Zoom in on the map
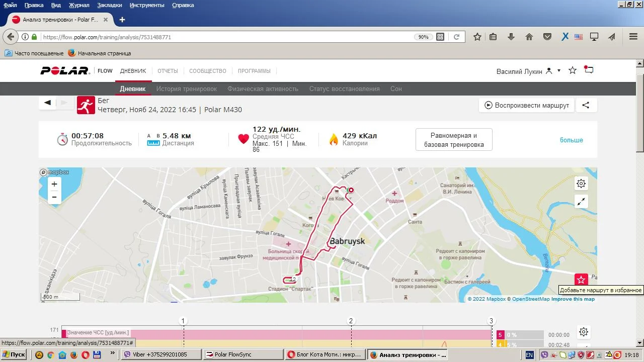Screen dimensions: 644x362 point(54,184)
